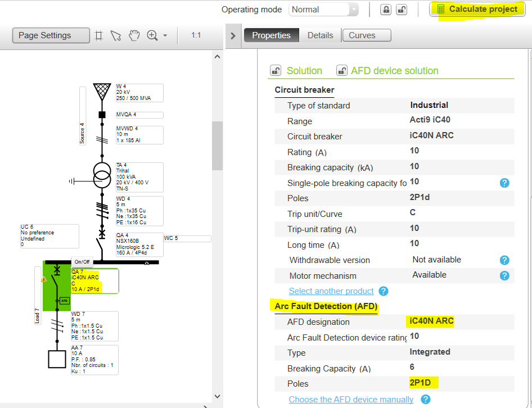Click the AFD Poles value 2P1D
The image size is (532, 408).
[x=420, y=383]
